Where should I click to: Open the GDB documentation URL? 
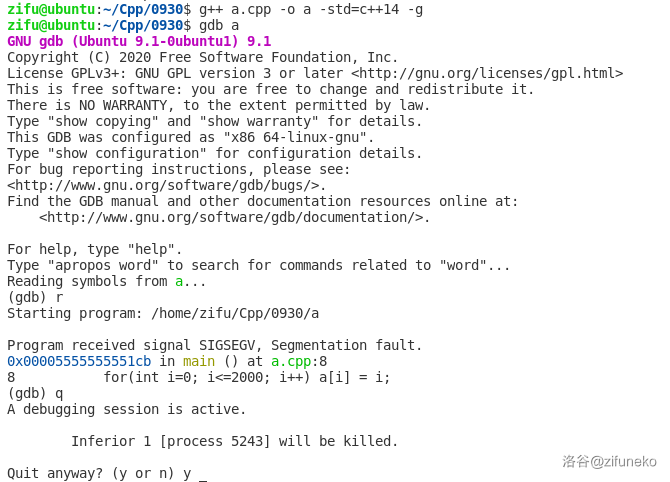coord(235,217)
